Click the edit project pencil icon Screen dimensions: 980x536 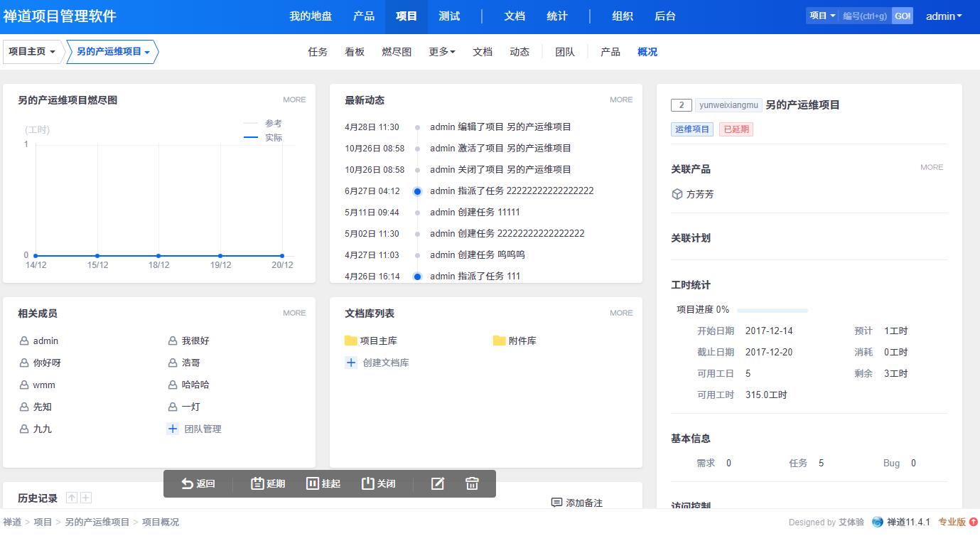[438, 483]
